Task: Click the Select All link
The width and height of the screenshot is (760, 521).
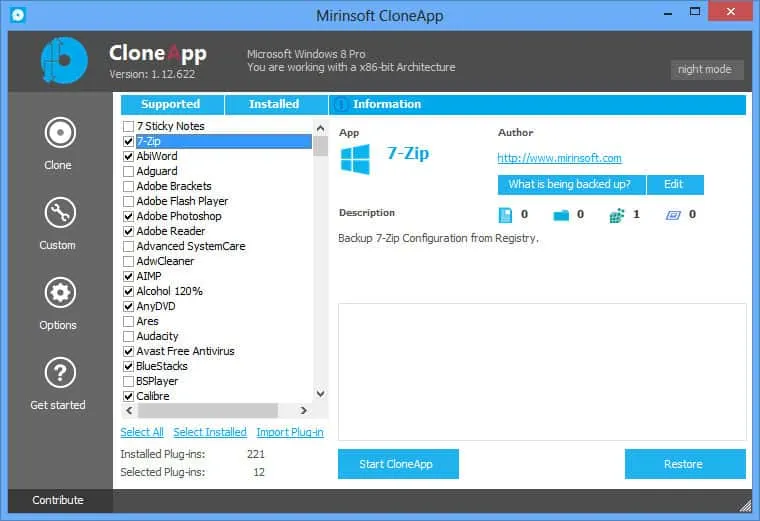Action: [x=142, y=432]
